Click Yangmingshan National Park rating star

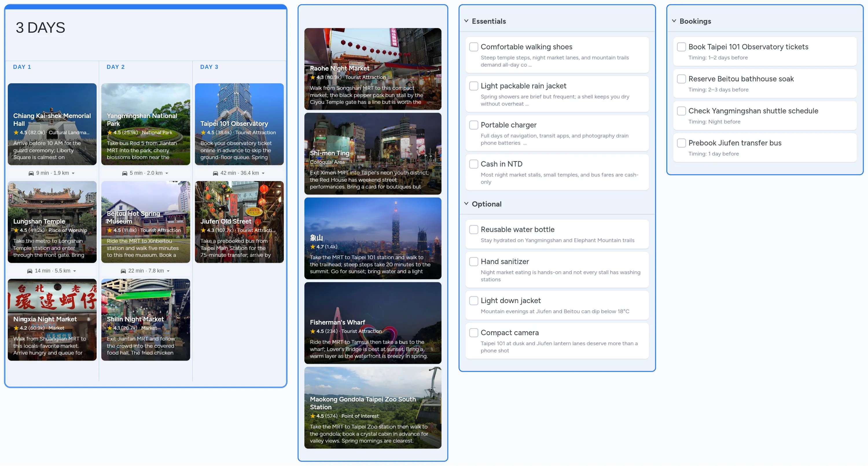coord(109,132)
